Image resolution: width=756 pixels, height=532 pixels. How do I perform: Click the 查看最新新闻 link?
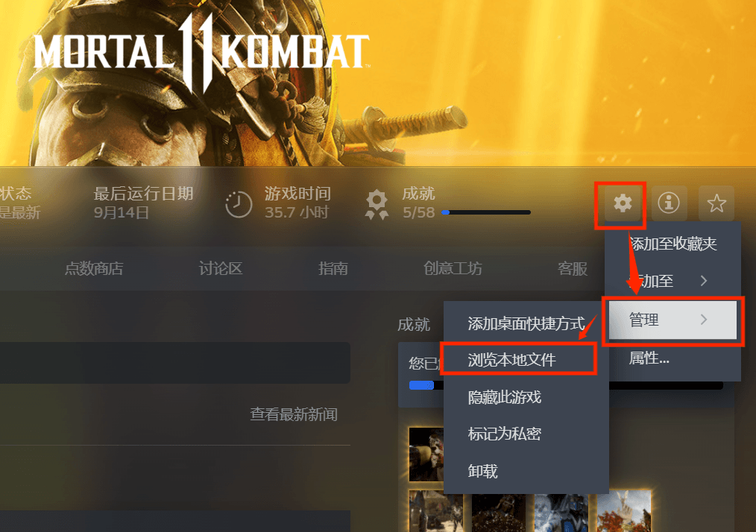(x=294, y=414)
